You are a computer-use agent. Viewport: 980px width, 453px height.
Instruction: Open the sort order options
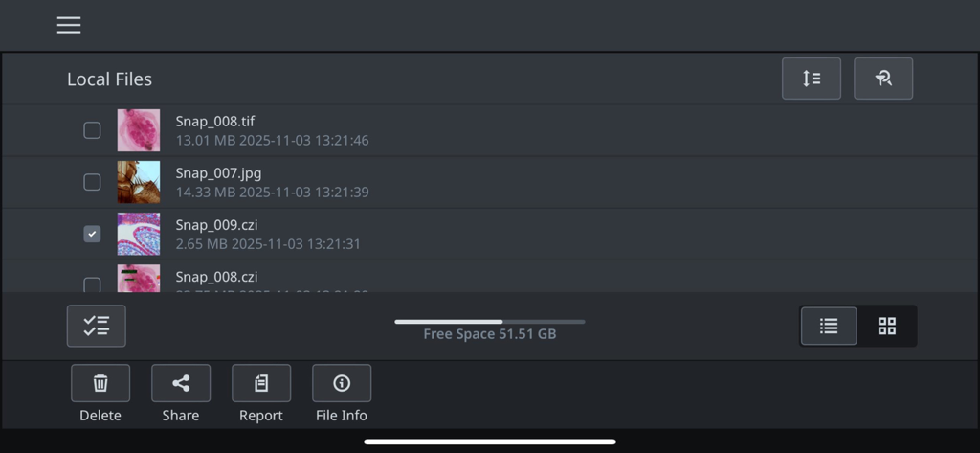tap(812, 79)
